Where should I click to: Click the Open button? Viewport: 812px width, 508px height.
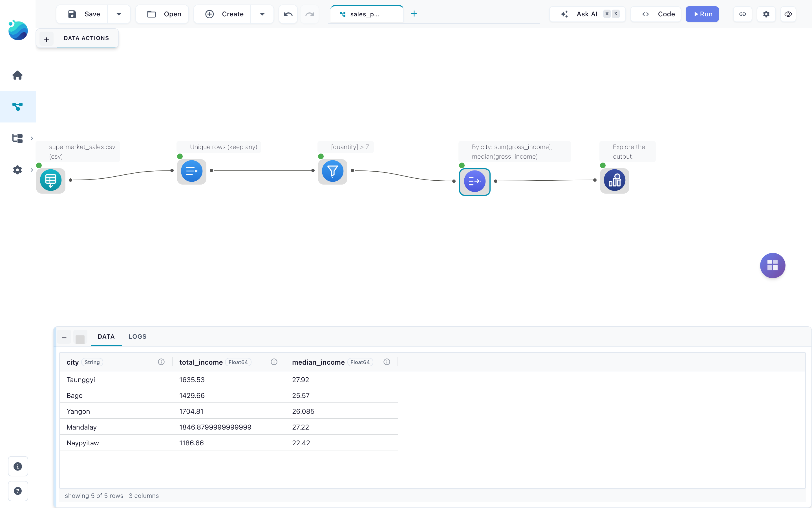(x=162, y=14)
